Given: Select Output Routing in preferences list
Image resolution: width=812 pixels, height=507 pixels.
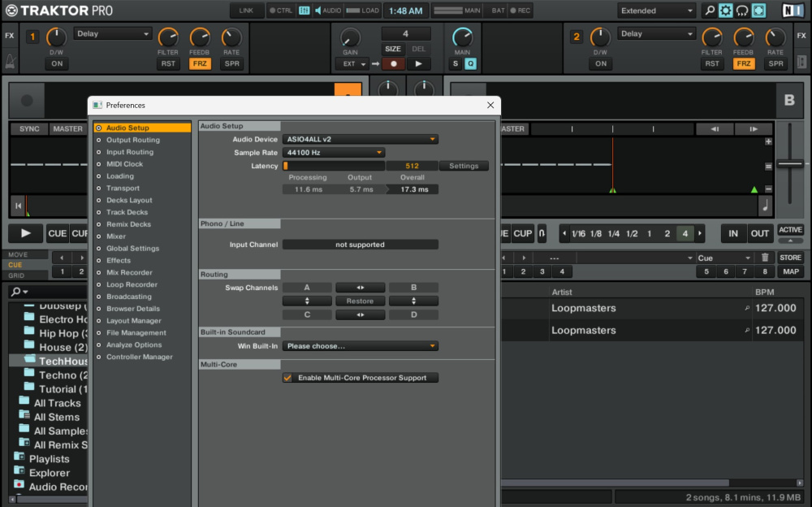Looking at the screenshot, I should [x=133, y=140].
